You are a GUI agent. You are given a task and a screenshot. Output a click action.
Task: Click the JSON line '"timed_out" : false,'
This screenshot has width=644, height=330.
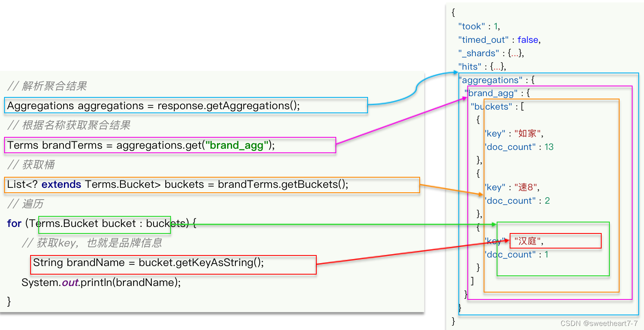click(499, 40)
